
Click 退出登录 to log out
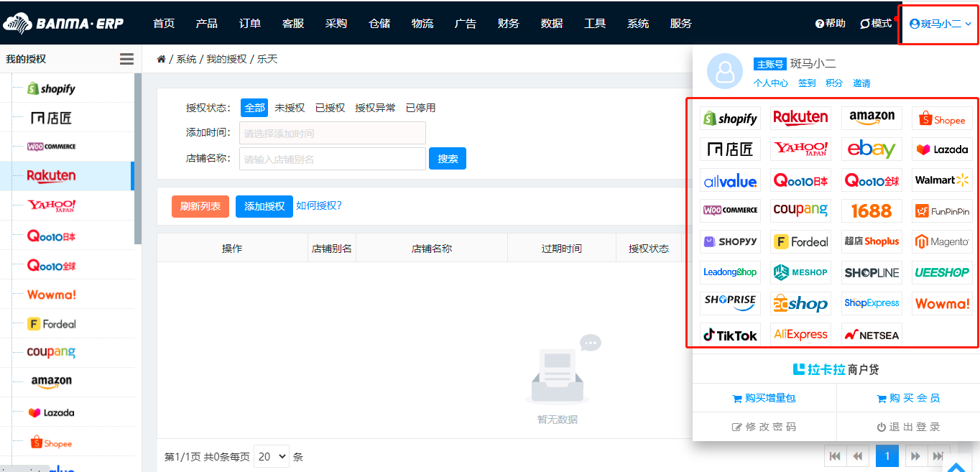(x=908, y=427)
